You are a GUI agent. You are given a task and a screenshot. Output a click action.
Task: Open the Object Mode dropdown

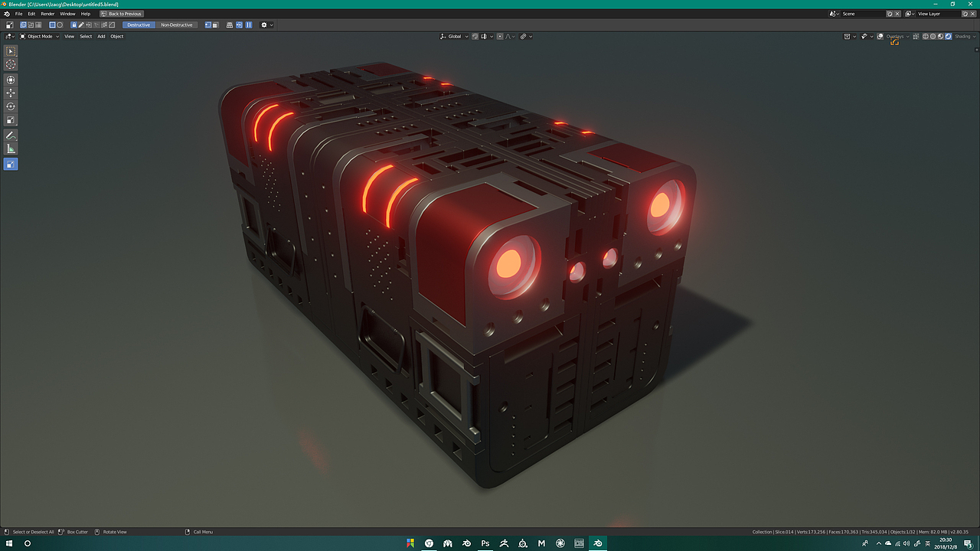[x=40, y=36]
